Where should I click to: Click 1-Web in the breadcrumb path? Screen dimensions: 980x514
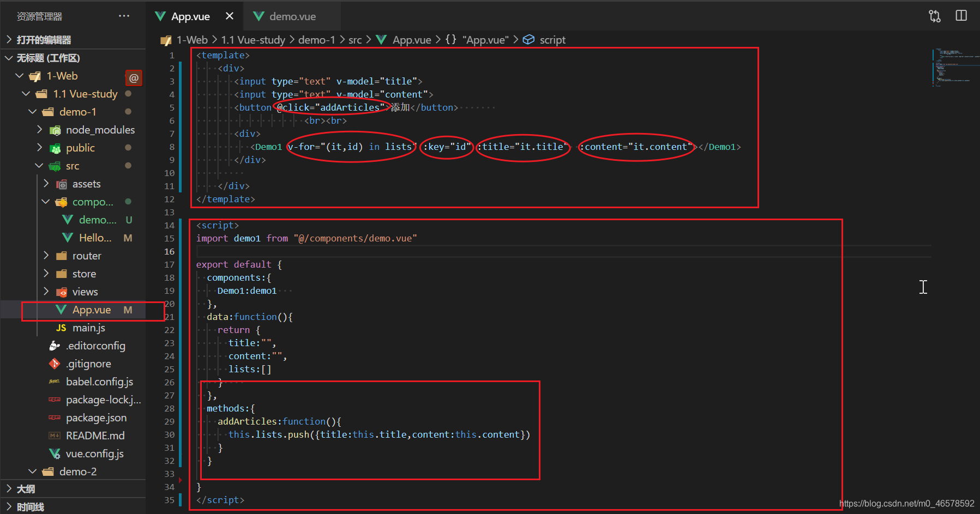(x=192, y=40)
